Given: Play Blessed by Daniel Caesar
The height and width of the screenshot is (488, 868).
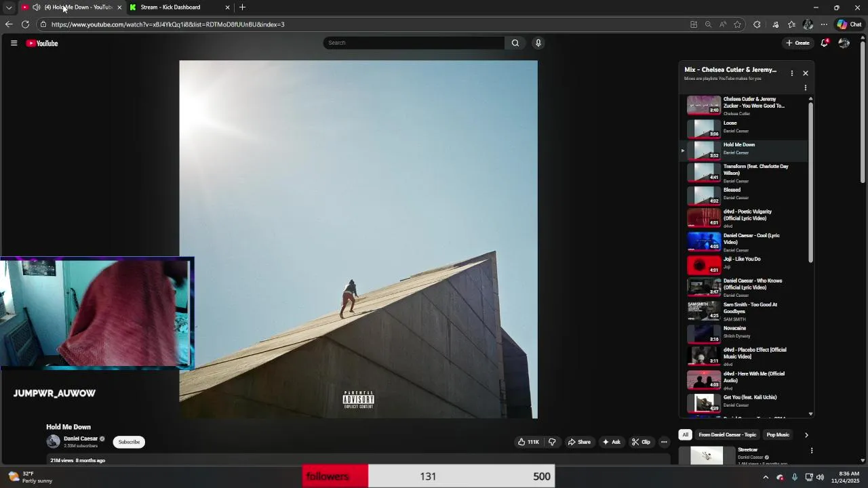Looking at the screenshot, I should [744, 196].
